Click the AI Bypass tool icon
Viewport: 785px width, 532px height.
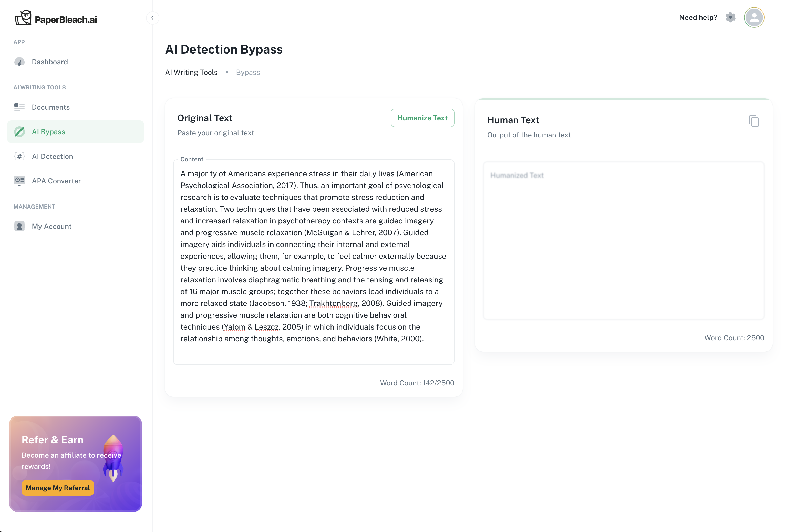(19, 132)
